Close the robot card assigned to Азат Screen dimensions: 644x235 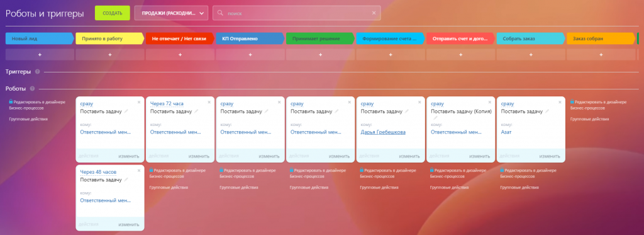tap(560, 102)
